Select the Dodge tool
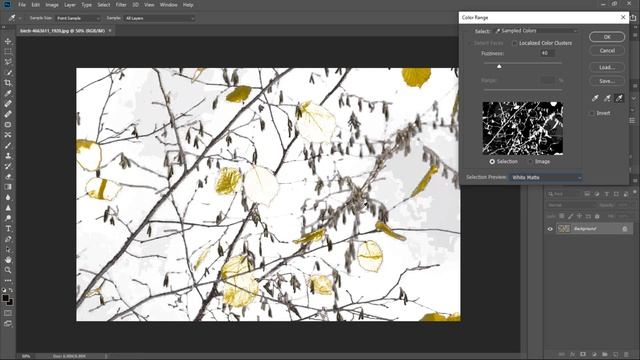Screen dimensions: 640x360 tap(8, 218)
